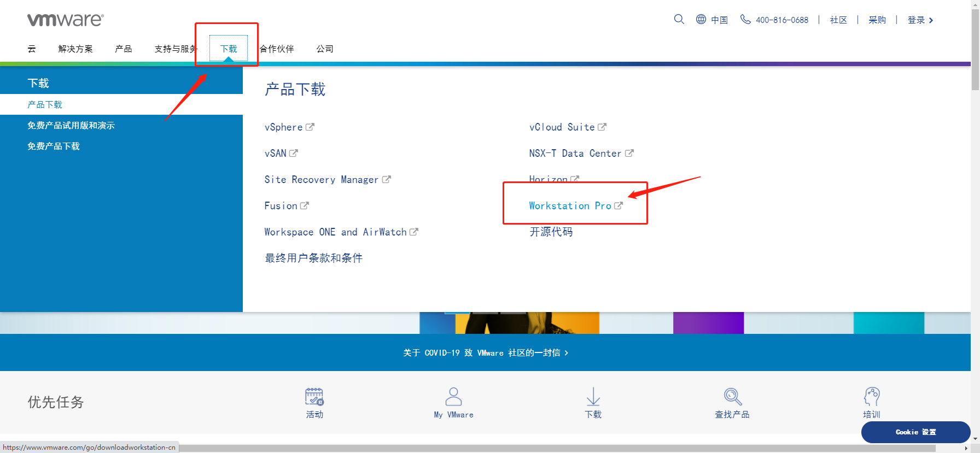Image resolution: width=980 pixels, height=453 pixels.
Task: Open the 公司 menu
Action: (325, 49)
